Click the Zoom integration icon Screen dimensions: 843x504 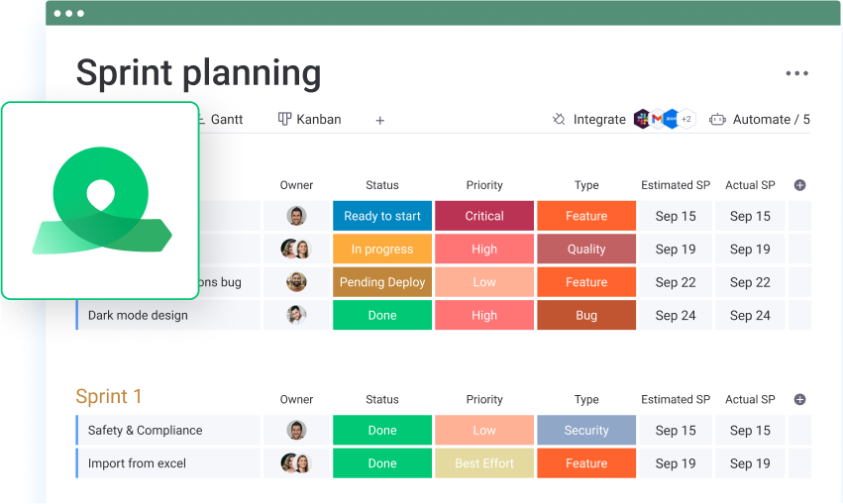pyautogui.click(x=671, y=119)
